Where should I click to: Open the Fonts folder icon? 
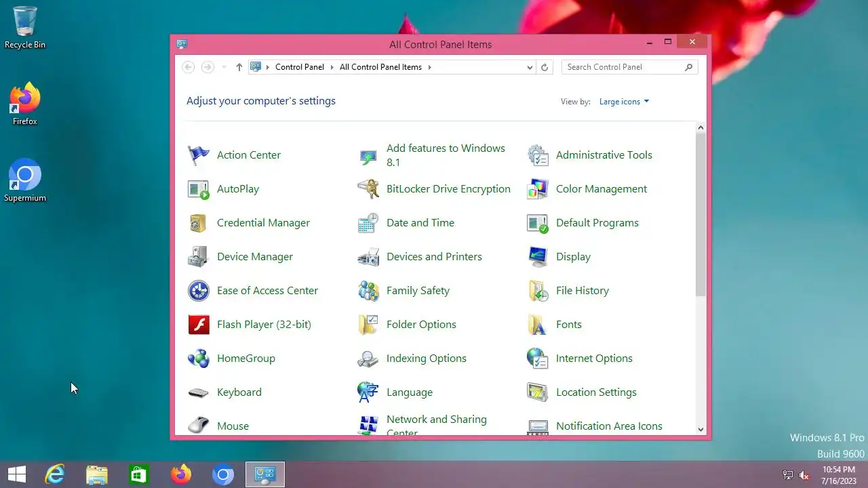(538, 325)
